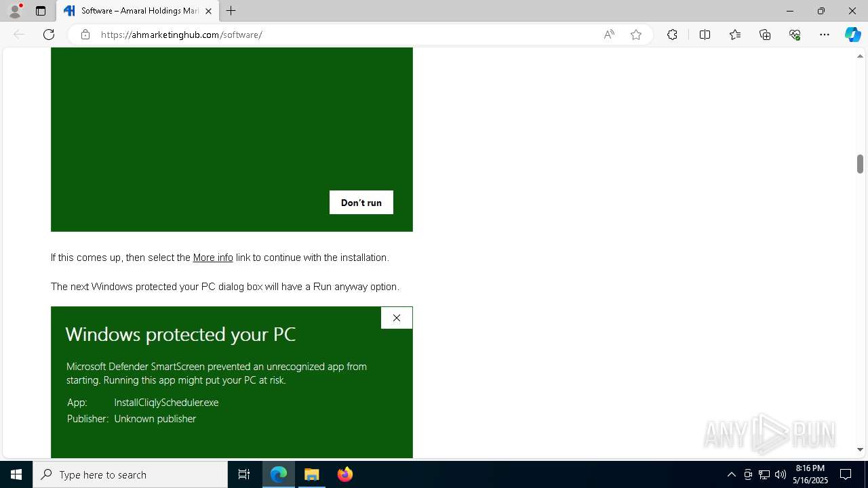Click the taskbar search box

[x=130, y=474]
